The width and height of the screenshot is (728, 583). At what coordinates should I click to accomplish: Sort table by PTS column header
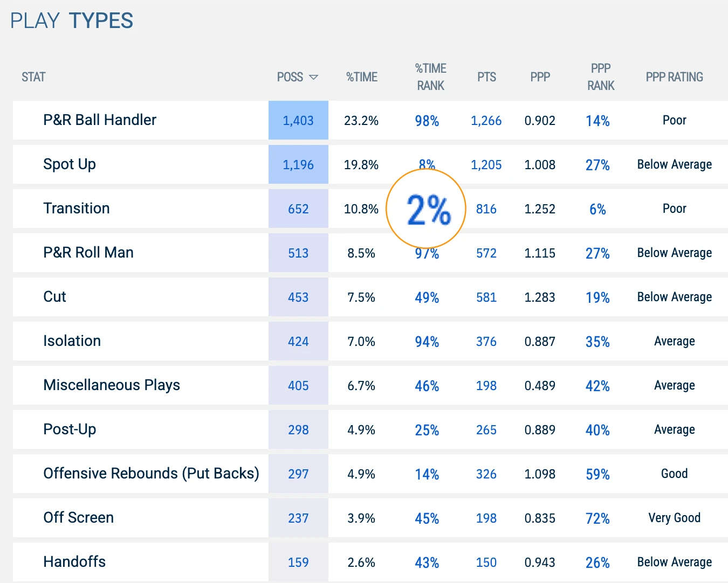pos(486,77)
